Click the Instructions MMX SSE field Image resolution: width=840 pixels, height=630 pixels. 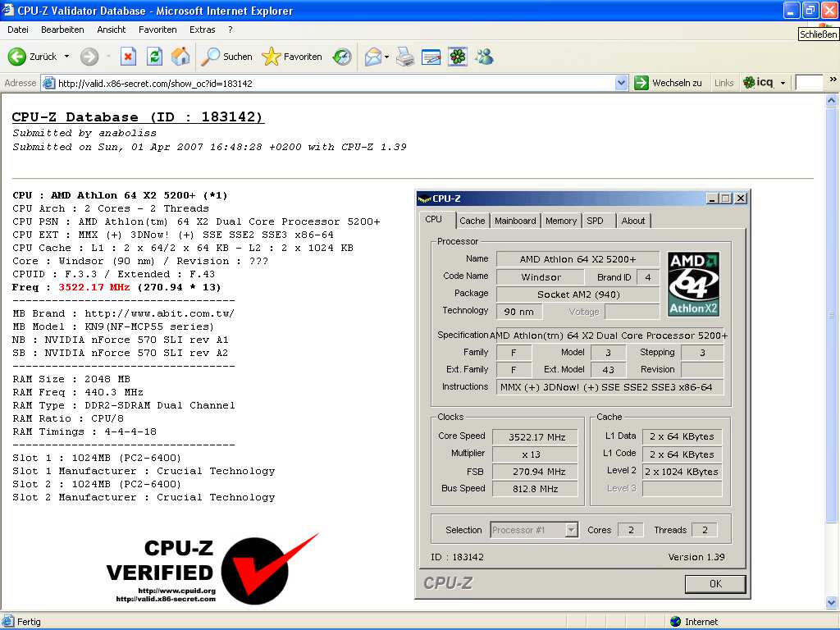click(609, 387)
